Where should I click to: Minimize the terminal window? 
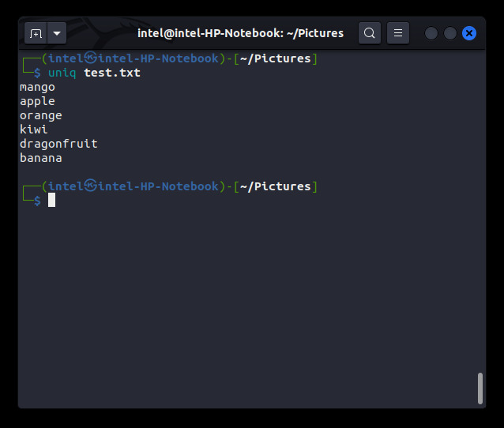click(431, 33)
